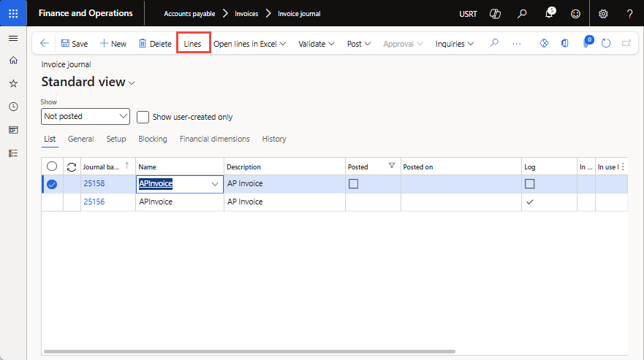This screenshot has height=360, width=644.
Task: Tick the Log checkbox in first row
Action: pyautogui.click(x=530, y=184)
